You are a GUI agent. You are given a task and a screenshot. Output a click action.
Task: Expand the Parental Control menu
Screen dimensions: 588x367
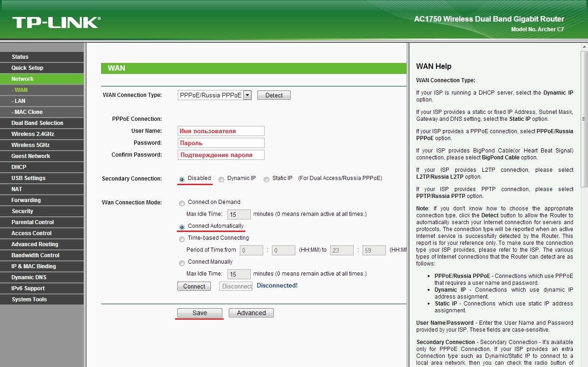(33, 222)
